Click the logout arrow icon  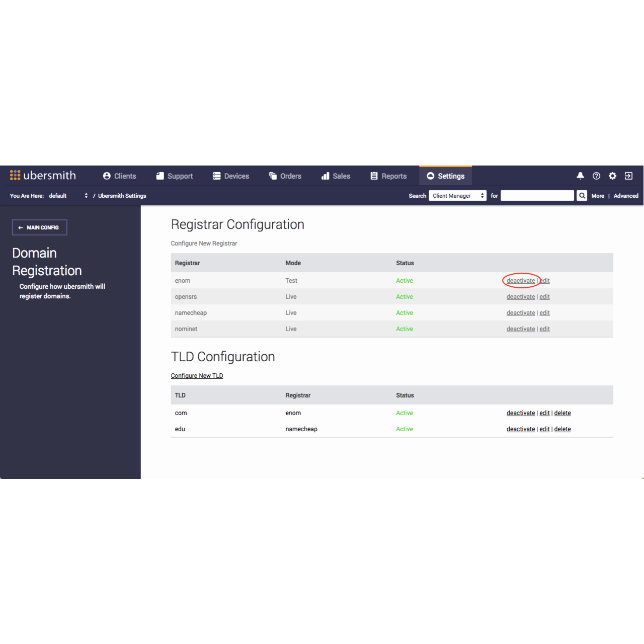point(628,176)
